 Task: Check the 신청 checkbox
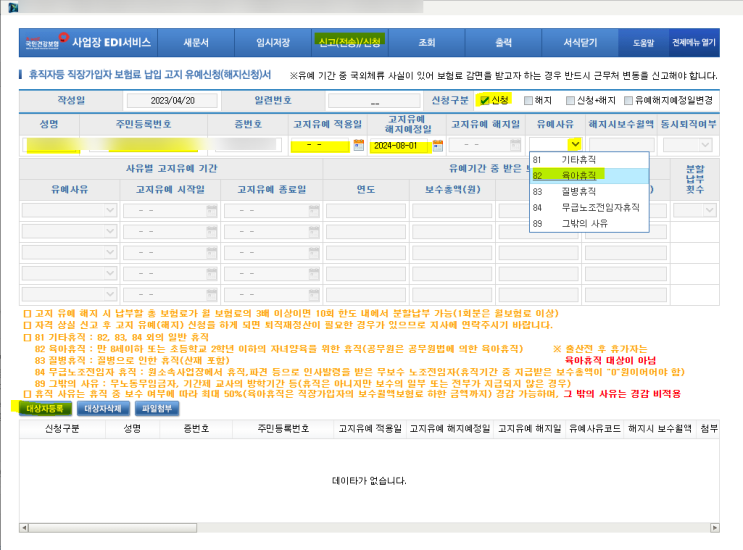(484, 100)
